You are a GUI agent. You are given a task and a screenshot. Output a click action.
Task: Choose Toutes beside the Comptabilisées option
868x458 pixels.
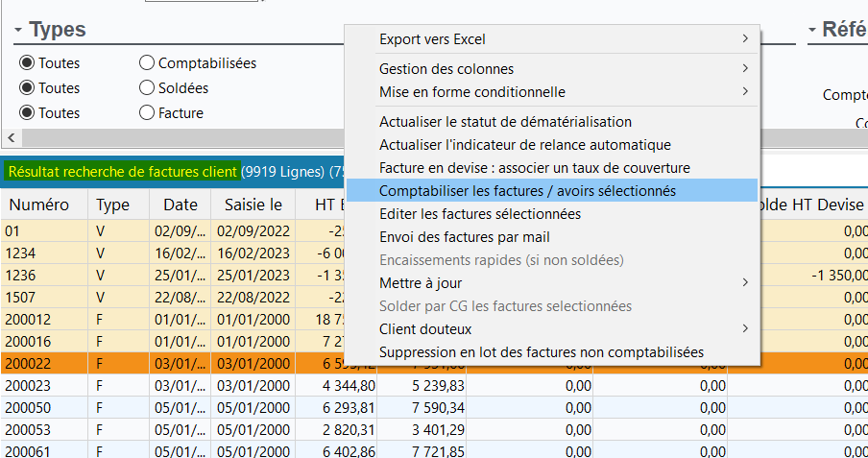(28, 63)
